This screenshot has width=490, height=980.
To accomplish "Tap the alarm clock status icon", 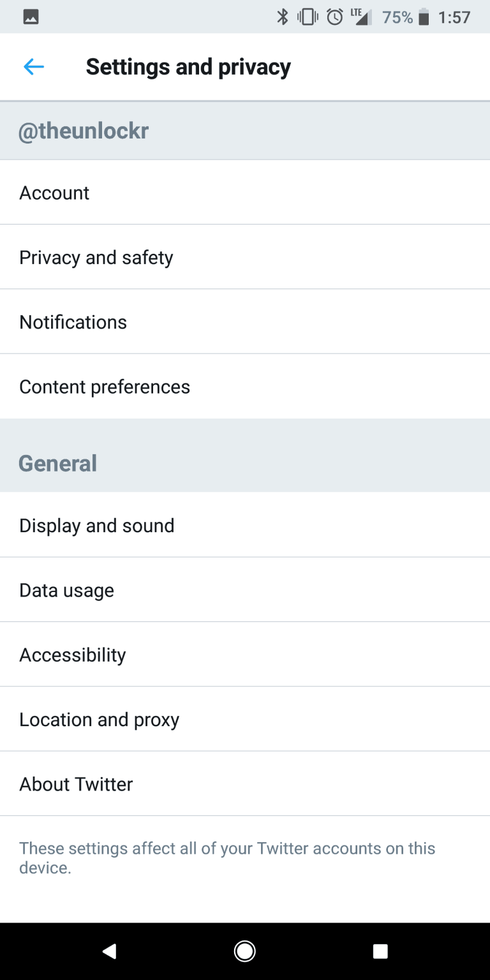I will point(334,17).
